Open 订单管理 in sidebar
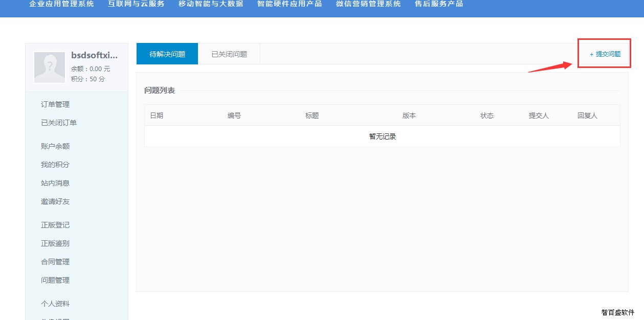Screen dimensions: 644x320 tap(55, 104)
